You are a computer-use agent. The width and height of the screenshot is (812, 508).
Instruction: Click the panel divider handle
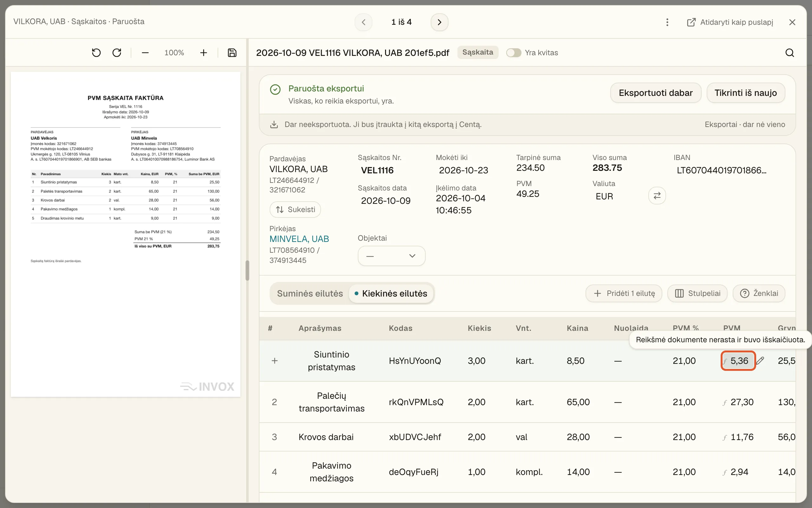247,271
